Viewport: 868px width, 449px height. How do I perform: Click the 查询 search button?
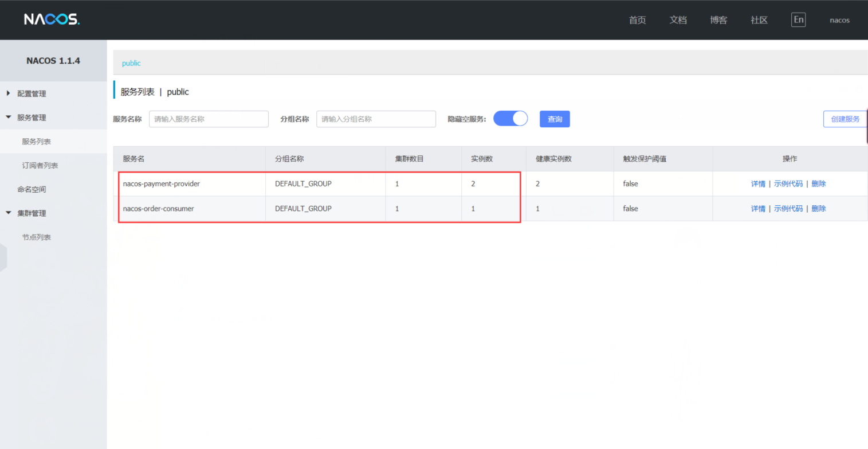pyautogui.click(x=555, y=119)
